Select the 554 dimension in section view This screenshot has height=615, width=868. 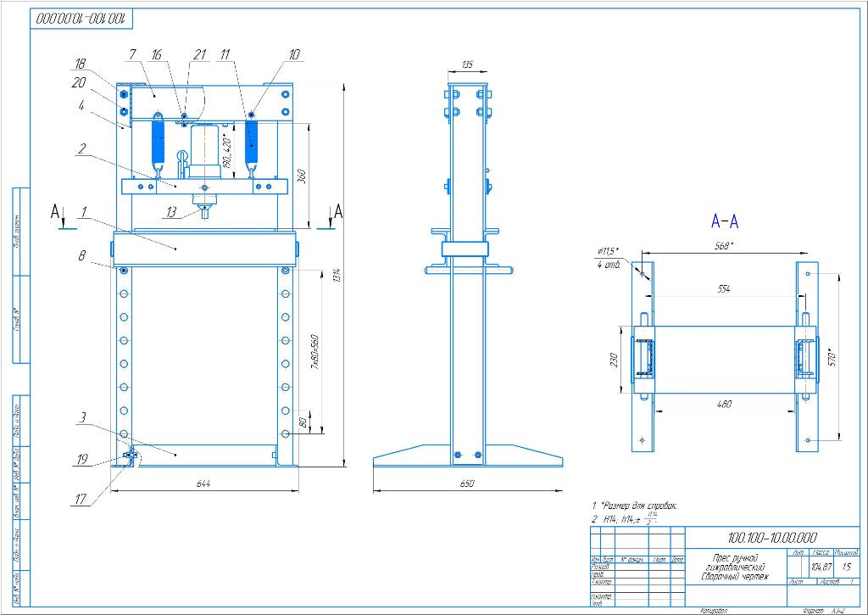[723, 288]
